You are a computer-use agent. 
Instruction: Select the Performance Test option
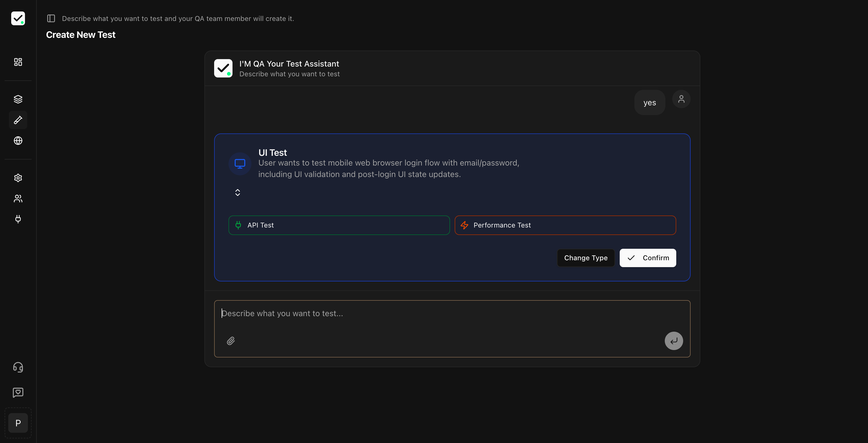tap(565, 225)
